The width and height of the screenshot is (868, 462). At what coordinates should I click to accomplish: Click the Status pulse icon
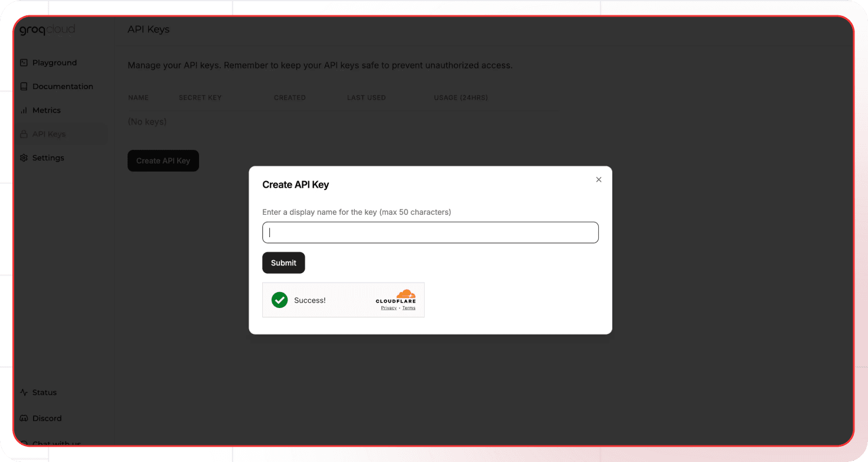[x=24, y=392]
